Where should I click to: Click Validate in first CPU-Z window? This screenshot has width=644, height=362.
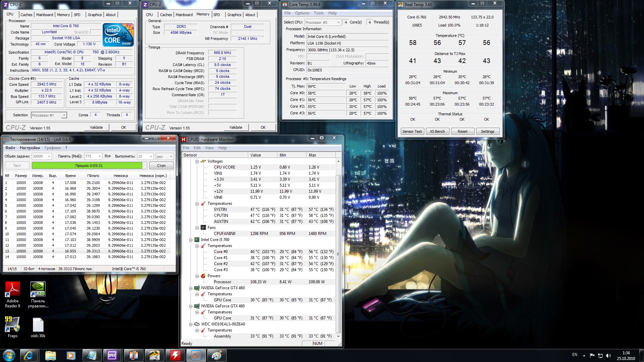(96, 127)
